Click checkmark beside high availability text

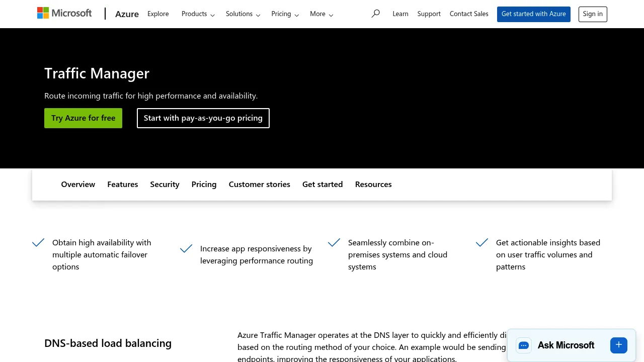[x=38, y=243]
